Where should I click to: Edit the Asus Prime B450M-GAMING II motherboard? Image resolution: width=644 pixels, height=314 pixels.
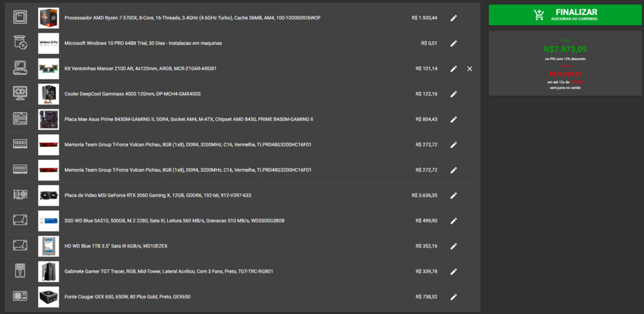(x=453, y=119)
